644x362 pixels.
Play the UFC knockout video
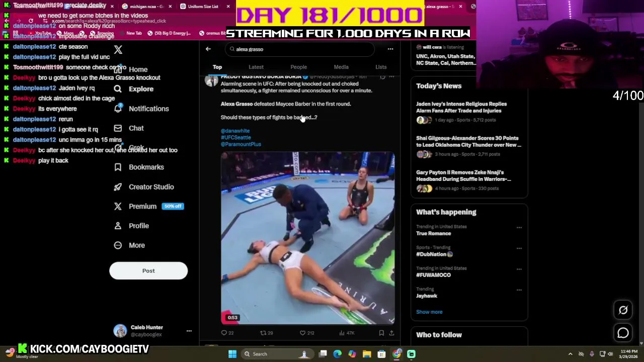point(308,238)
